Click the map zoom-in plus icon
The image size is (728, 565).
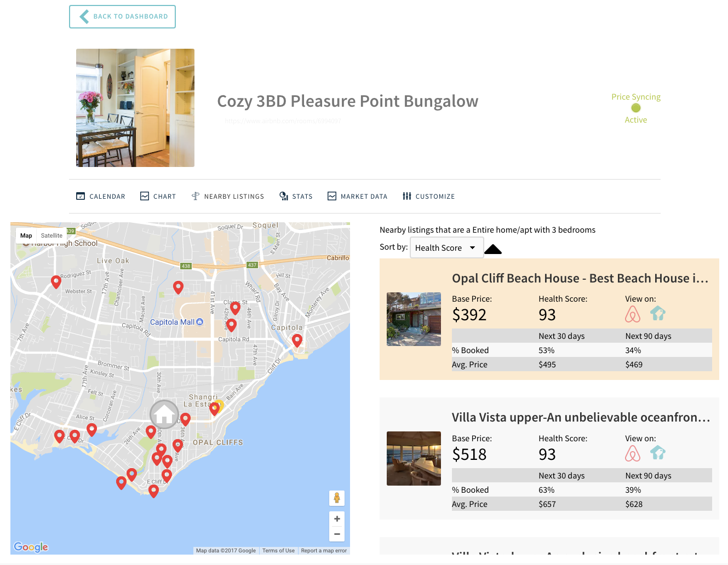pos(336,518)
